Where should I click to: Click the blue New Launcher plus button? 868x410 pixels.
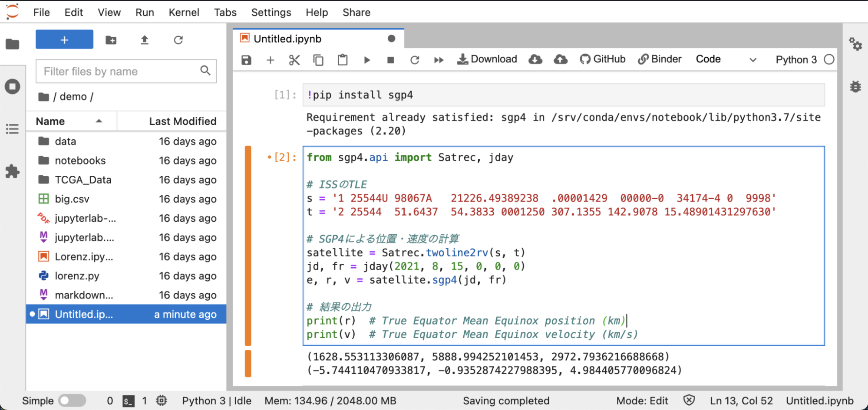(64, 40)
